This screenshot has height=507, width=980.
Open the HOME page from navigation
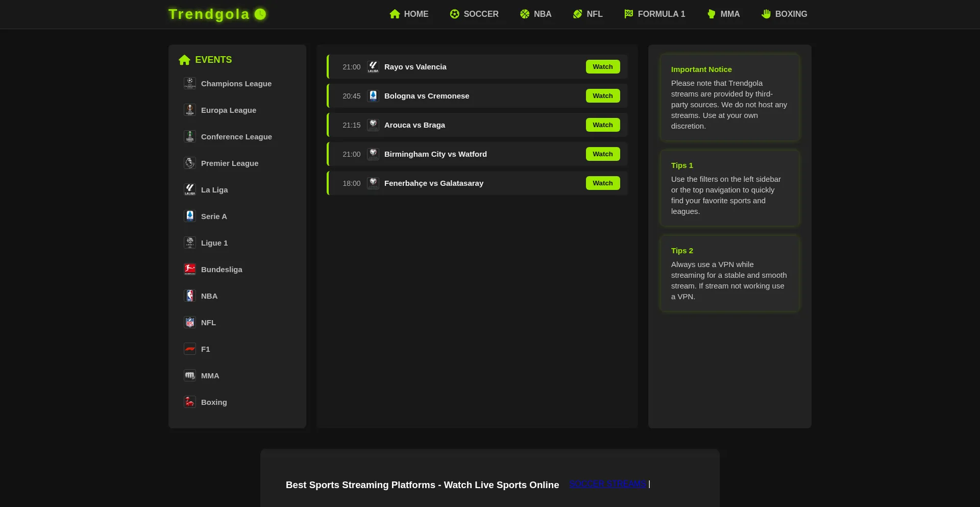pos(409,14)
